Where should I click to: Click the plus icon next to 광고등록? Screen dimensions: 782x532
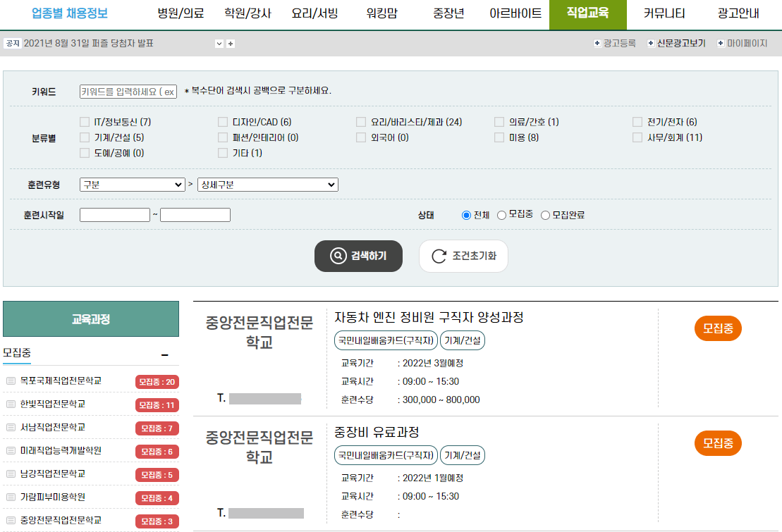click(597, 44)
